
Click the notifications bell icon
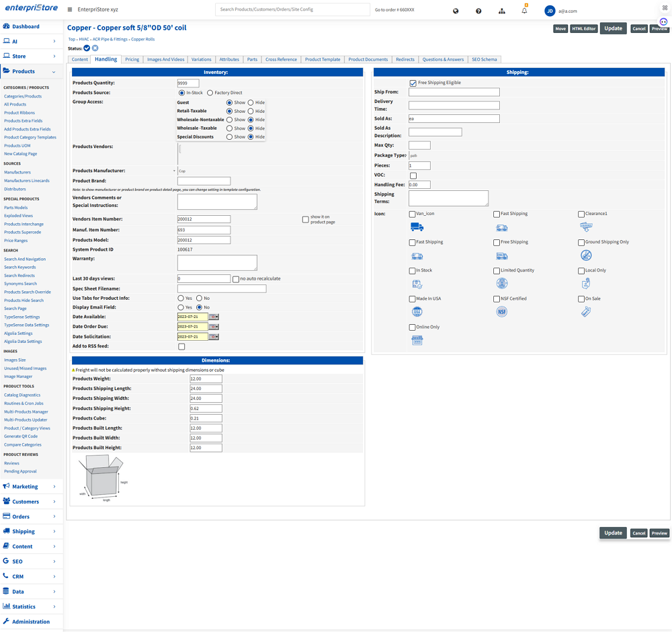pos(524,11)
